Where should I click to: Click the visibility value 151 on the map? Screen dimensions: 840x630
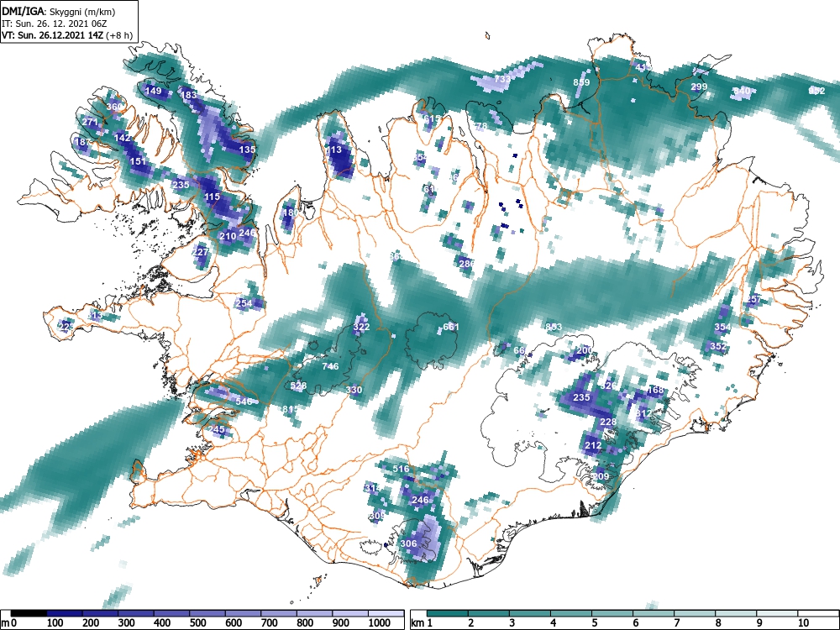[x=138, y=161]
